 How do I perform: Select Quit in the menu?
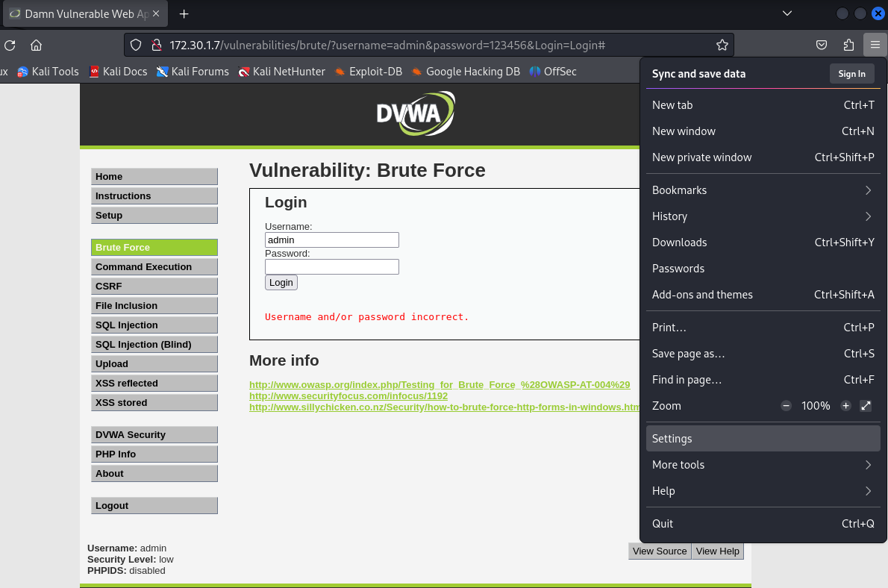tap(763, 523)
